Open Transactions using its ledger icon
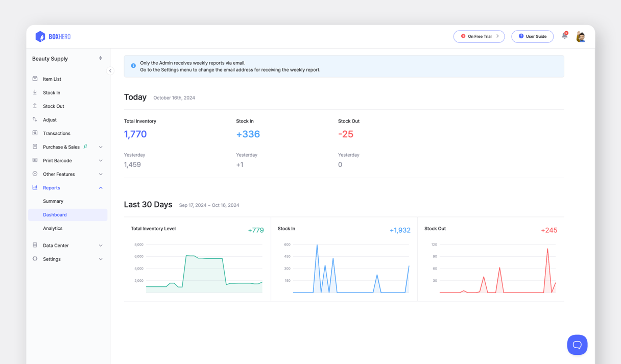 35,133
